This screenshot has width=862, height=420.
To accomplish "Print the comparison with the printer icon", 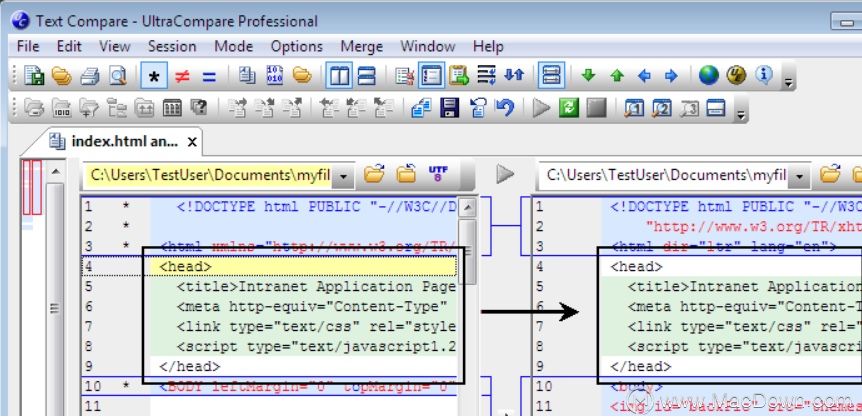I will (x=90, y=76).
